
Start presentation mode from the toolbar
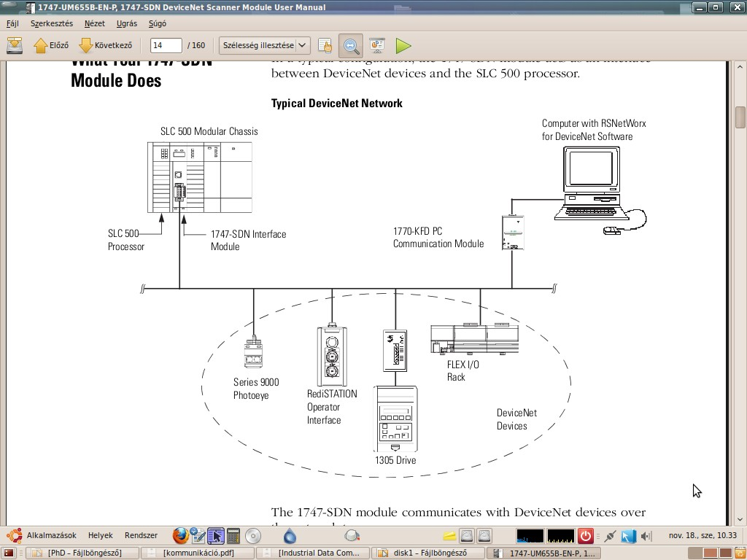[377, 46]
